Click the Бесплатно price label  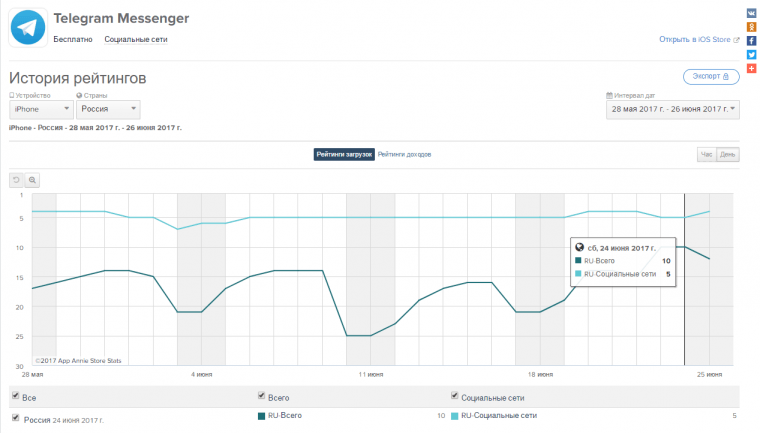(73, 39)
